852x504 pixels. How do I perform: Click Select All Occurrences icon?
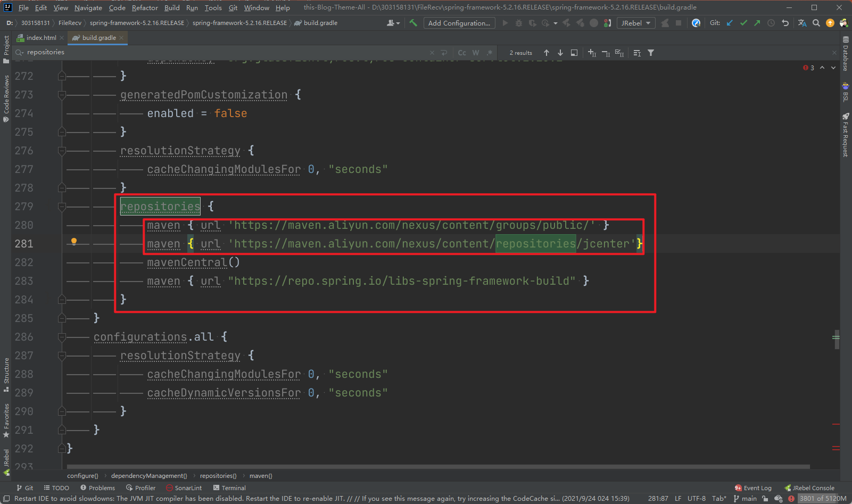point(619,53)
